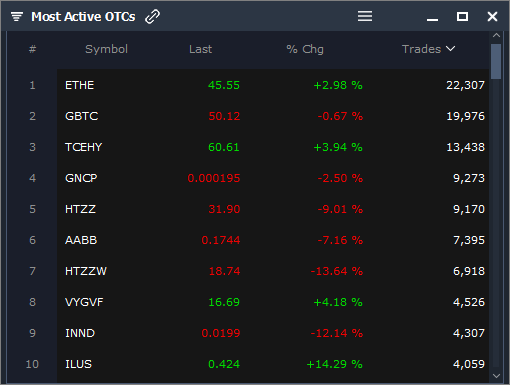Maximize the Most Active OTCs window

462,16
